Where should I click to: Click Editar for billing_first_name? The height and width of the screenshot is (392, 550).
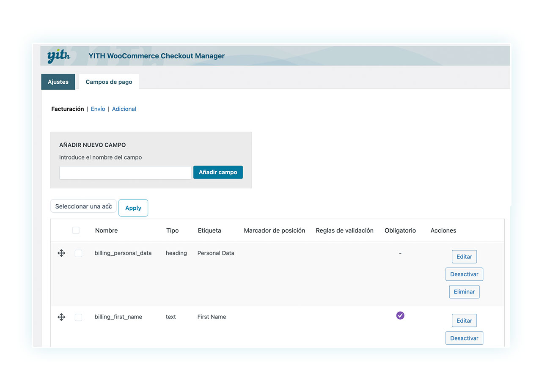tap(464, 321)
